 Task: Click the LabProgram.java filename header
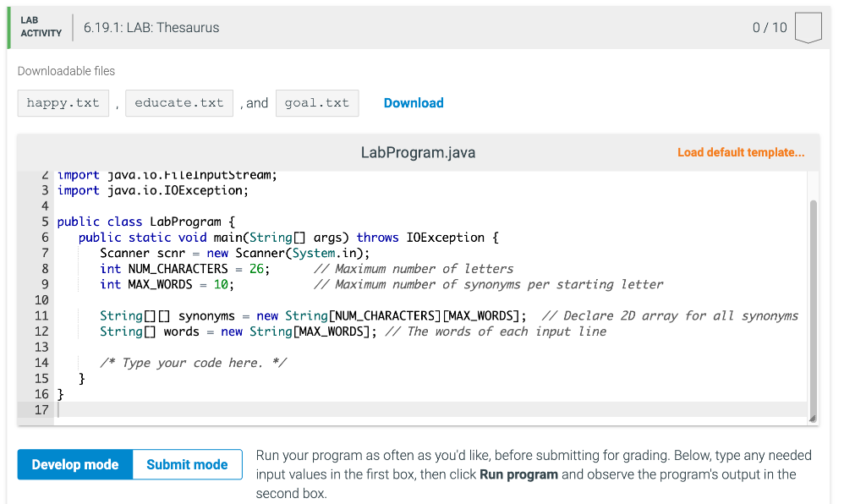(418, 152)
